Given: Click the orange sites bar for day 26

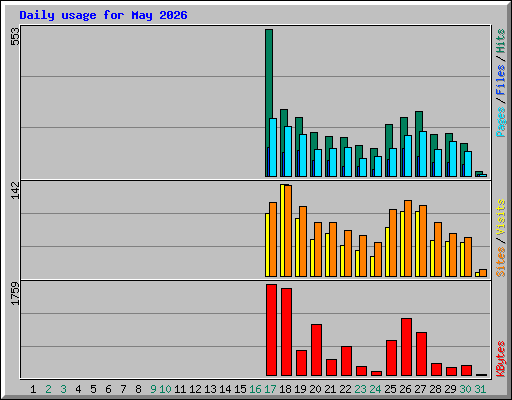Looking at the screenshot, I should [408, 238].
